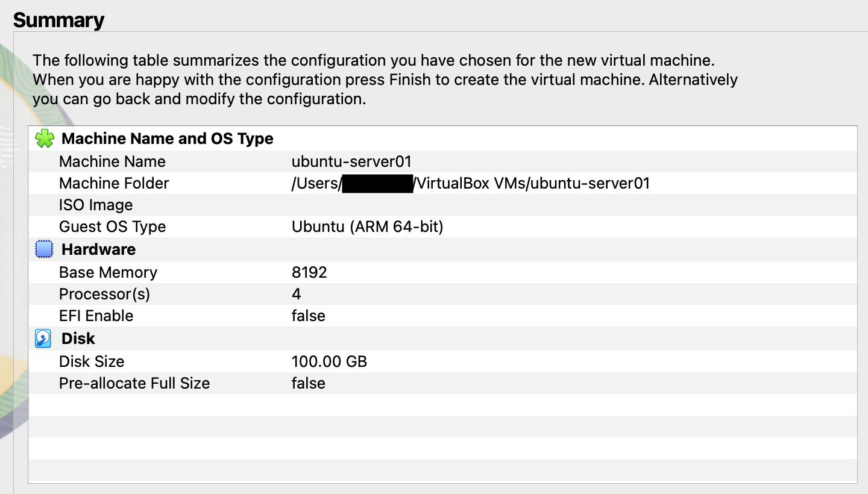The image size is (868, 494).
Task: Select the Processor(s) row
Action: tap(442, 294)
